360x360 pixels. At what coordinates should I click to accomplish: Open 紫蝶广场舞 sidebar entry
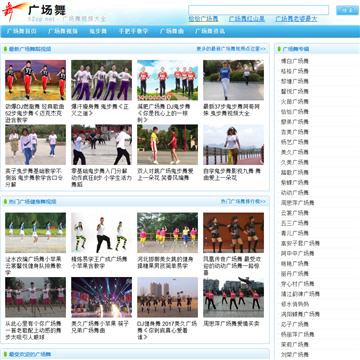pos(295,182)
